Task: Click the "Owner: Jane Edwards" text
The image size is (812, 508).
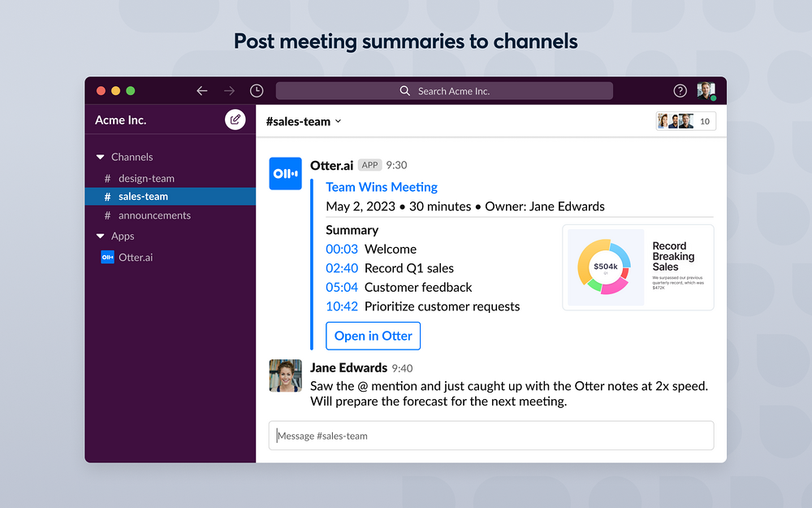Action: click(x=545, y=206)
